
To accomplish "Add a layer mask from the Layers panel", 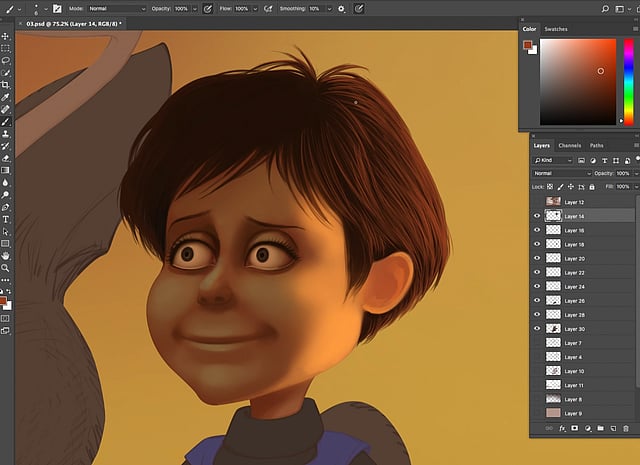I will coord(575,428).
